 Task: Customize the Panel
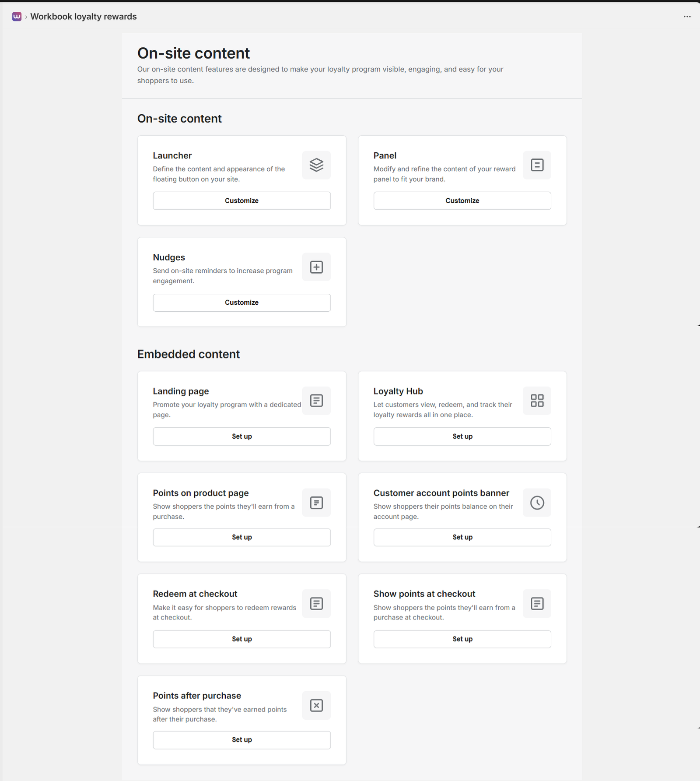[x=462, y=201]
